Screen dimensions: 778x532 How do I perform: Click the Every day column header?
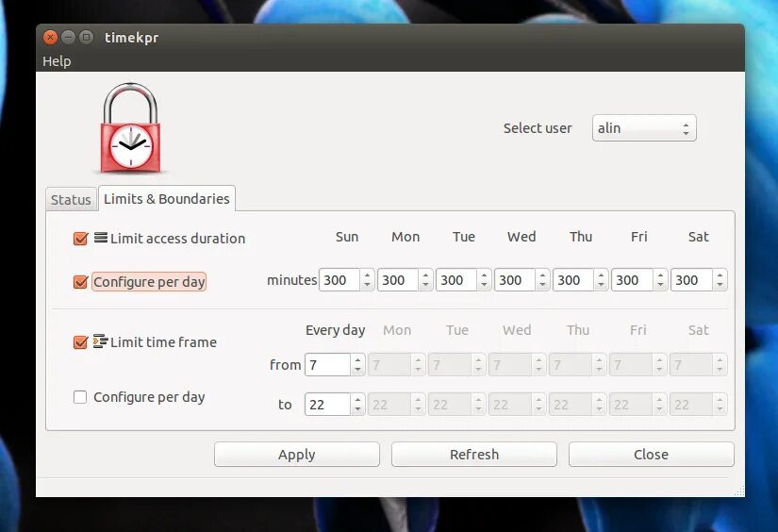336,330
